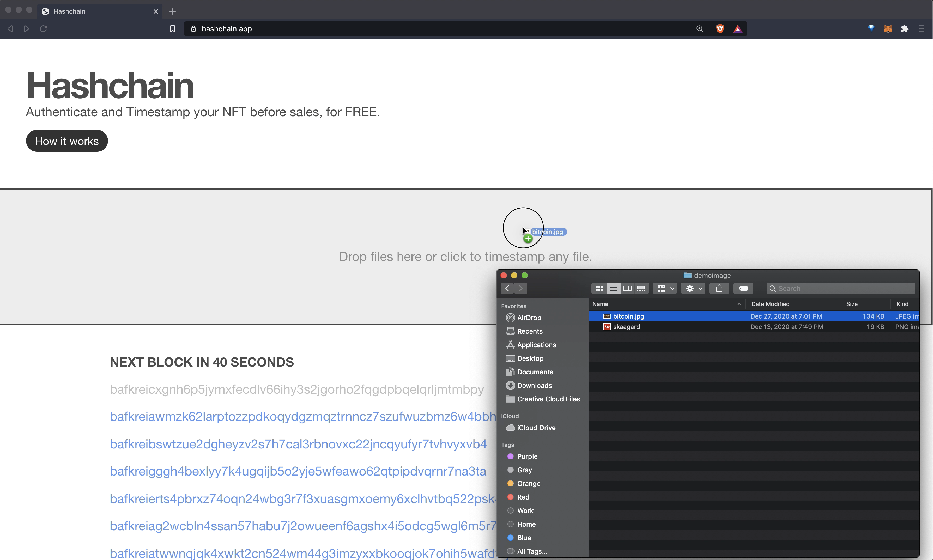Image resolution: width=933 pixels, height=560 pixels.
Task: Sort files by Name column header
Action: pos(601,304)
